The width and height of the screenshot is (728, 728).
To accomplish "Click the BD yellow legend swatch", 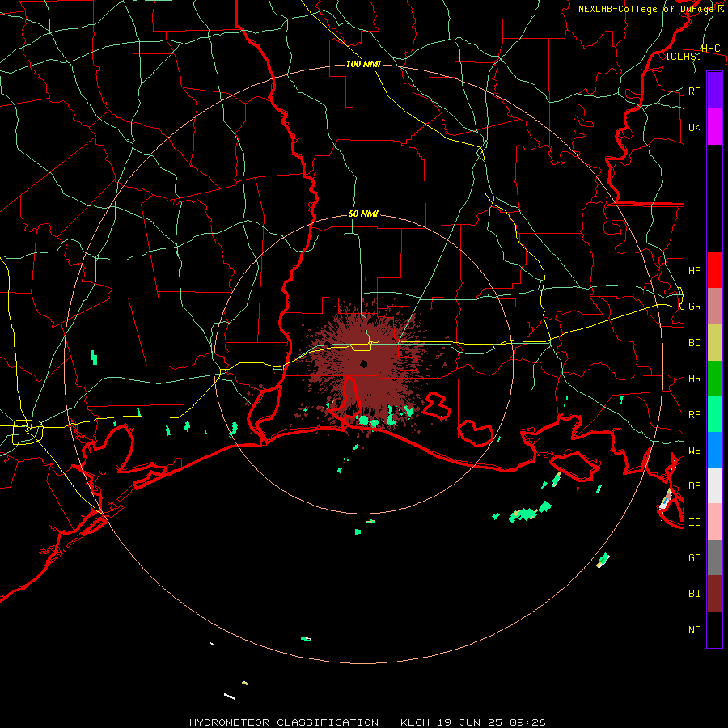I will [x=714, y=343].
